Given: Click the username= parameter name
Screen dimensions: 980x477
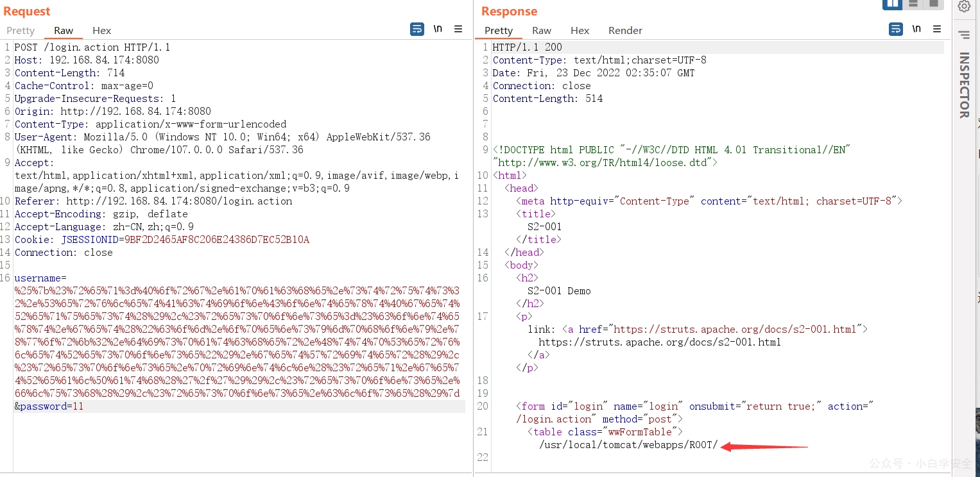Looking at the screenshot, I should click(x=40, y=278).
